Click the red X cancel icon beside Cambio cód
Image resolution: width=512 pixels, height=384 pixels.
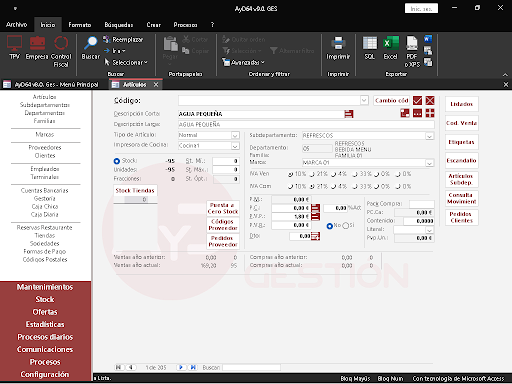pyautogui.click(x=430, y=100)
